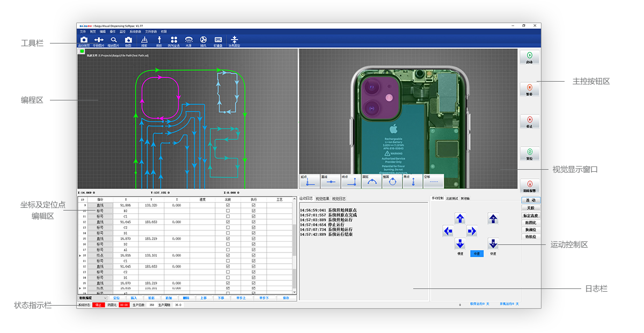Open the 文件 menu
The height and width of the screenshot is (333, 644).
pos(83,32)
